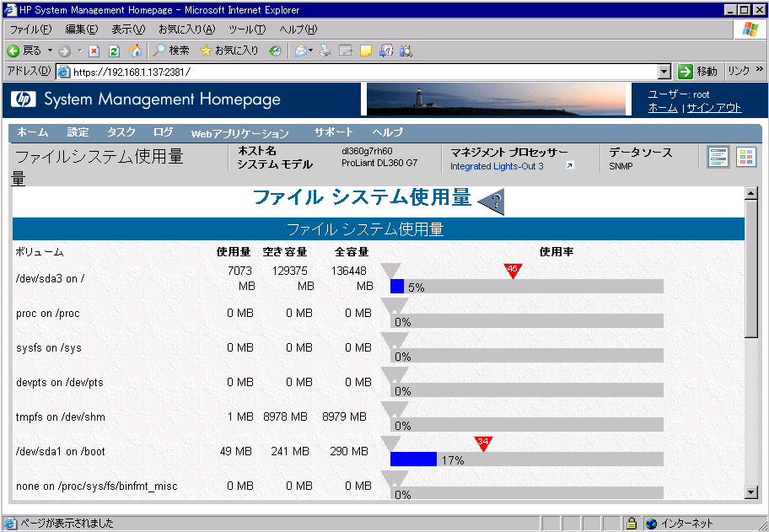Click the Mail envelope icon
This screenshot has height=532, width=769.
click(x=301, y=51)
